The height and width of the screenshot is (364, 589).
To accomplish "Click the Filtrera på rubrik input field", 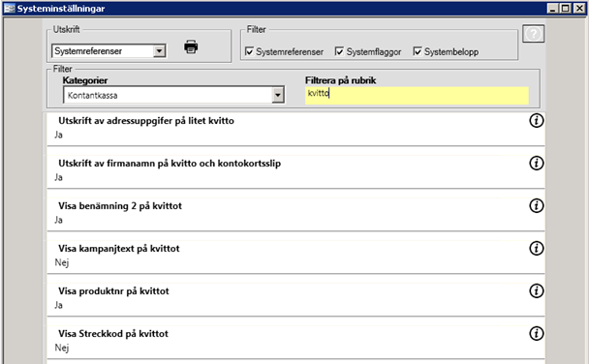I will 417,95.
